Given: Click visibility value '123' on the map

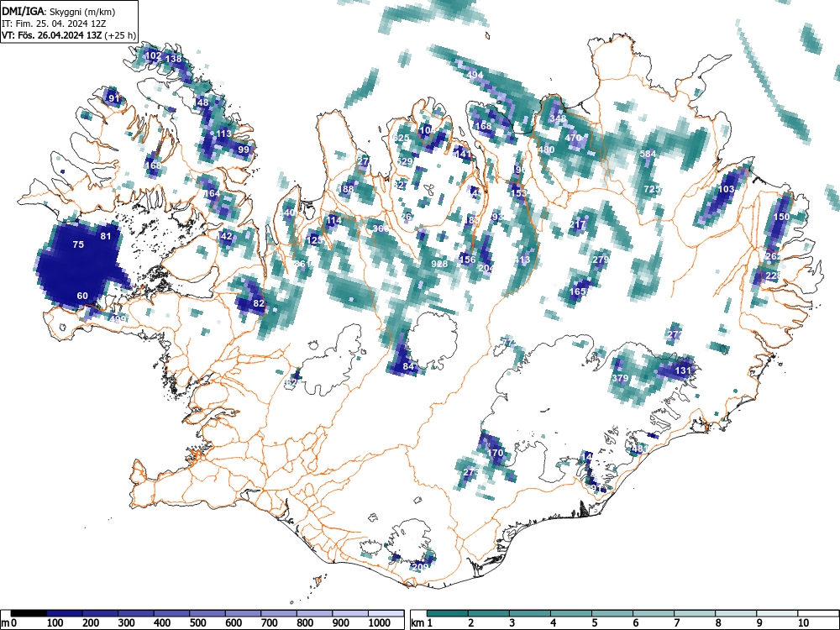Looking at the screenshot, I should click(x=315, y=240).
